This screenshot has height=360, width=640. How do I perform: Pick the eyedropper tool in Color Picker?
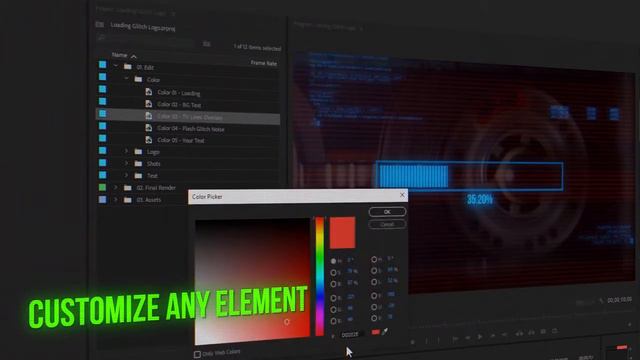tap(384, 332)
